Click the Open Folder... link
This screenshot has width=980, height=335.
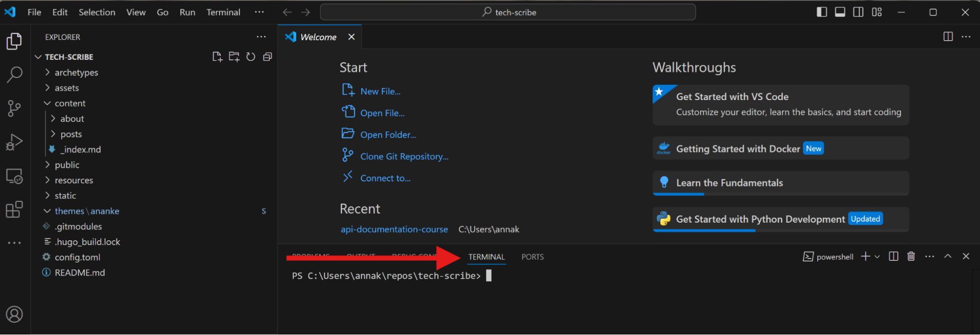[388, 135]
